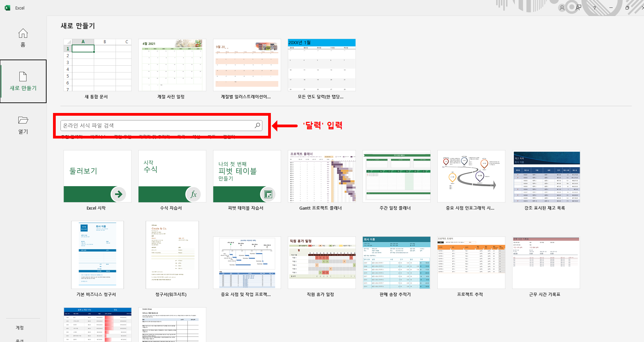The image size is (644, 342).
Task: Click pivot table icon on 피벗 테이블 card
Action: pyautogui.click(x=268, y=194)
